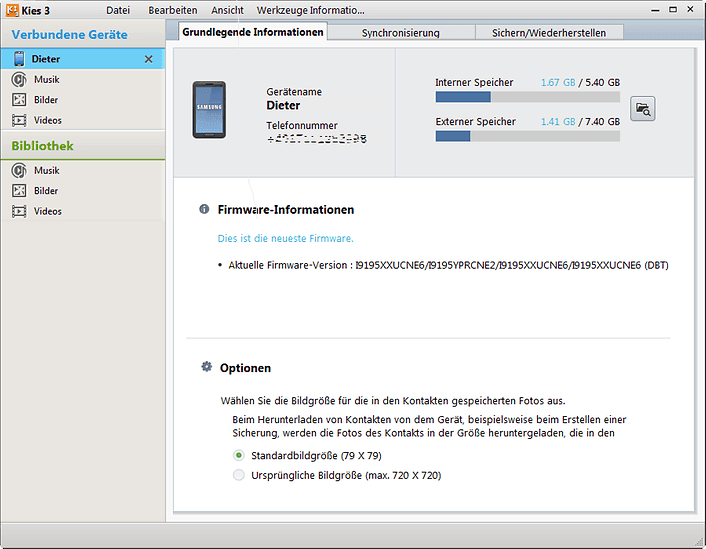
Task: Open the Datei menu
Action: (x=118, y=10)
